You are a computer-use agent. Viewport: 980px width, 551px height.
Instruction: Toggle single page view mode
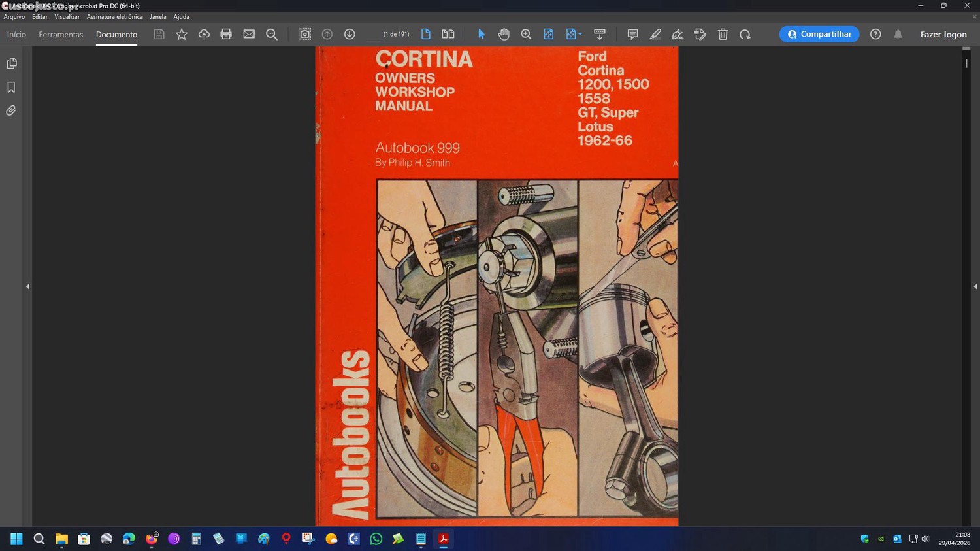tap(426, 34)
